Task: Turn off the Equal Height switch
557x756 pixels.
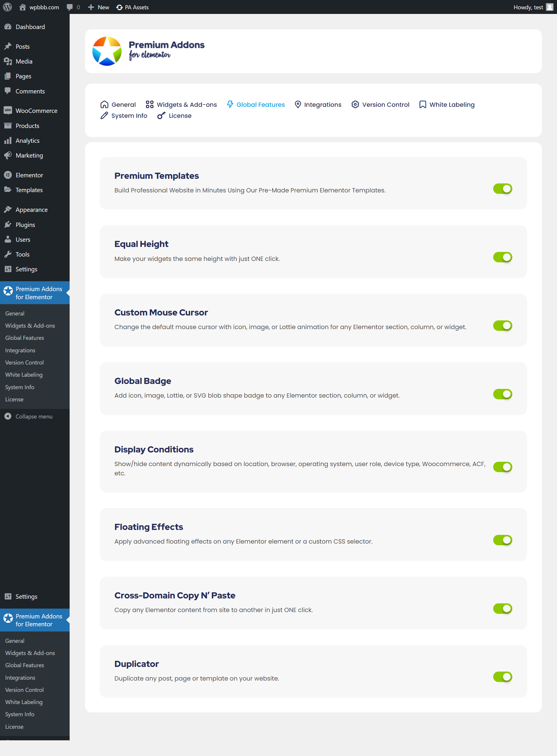Action: 502,257
